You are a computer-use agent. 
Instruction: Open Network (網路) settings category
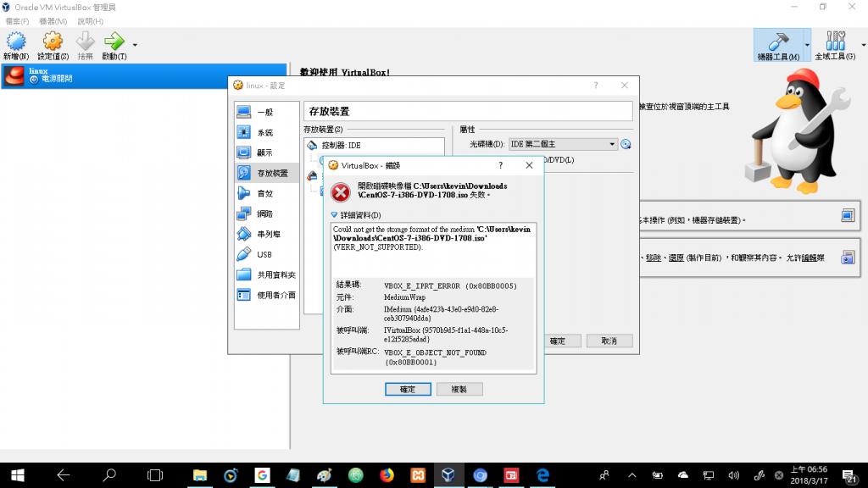click(x=266, y=214)
